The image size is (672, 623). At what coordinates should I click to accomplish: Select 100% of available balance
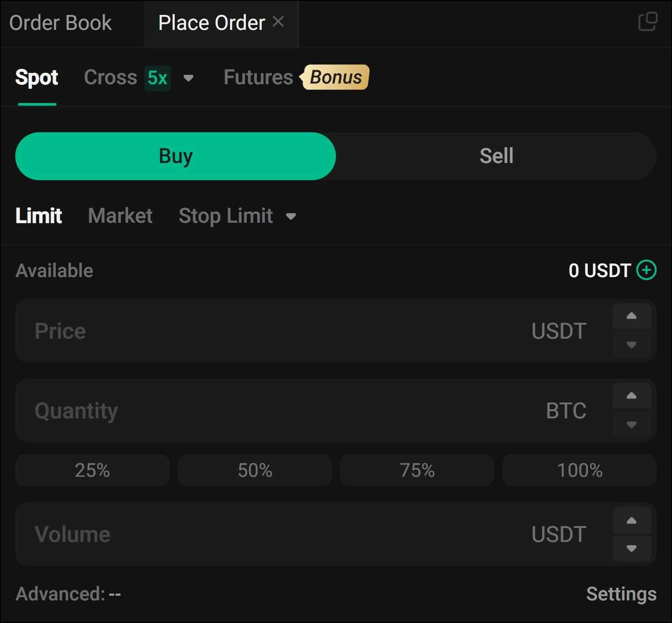(x=579, y=470)
